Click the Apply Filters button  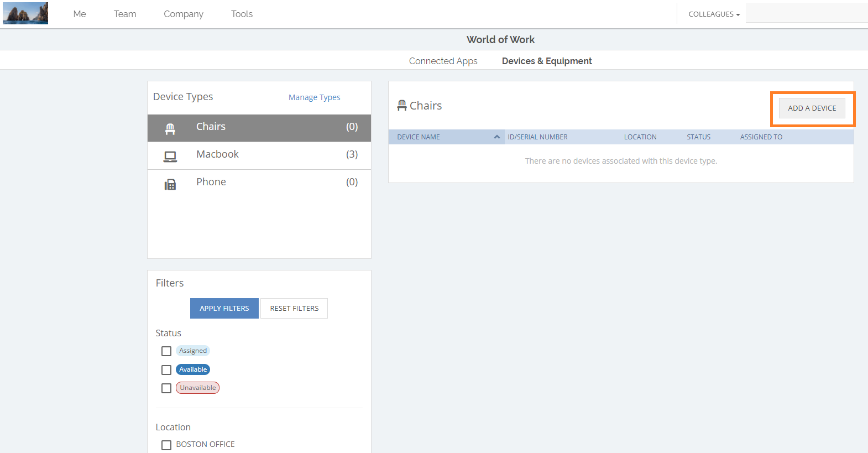(x=224, y=309)
